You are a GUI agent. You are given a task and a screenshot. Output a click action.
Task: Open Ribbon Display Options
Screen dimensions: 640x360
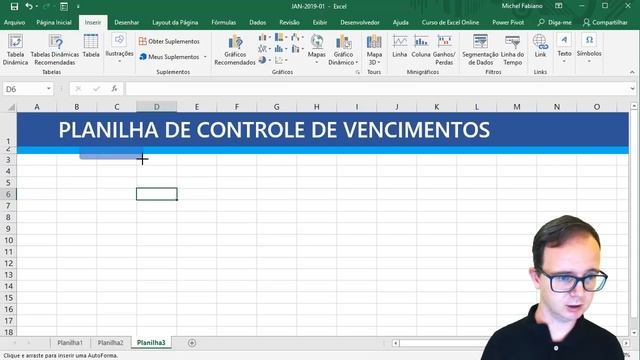(559, 6)
